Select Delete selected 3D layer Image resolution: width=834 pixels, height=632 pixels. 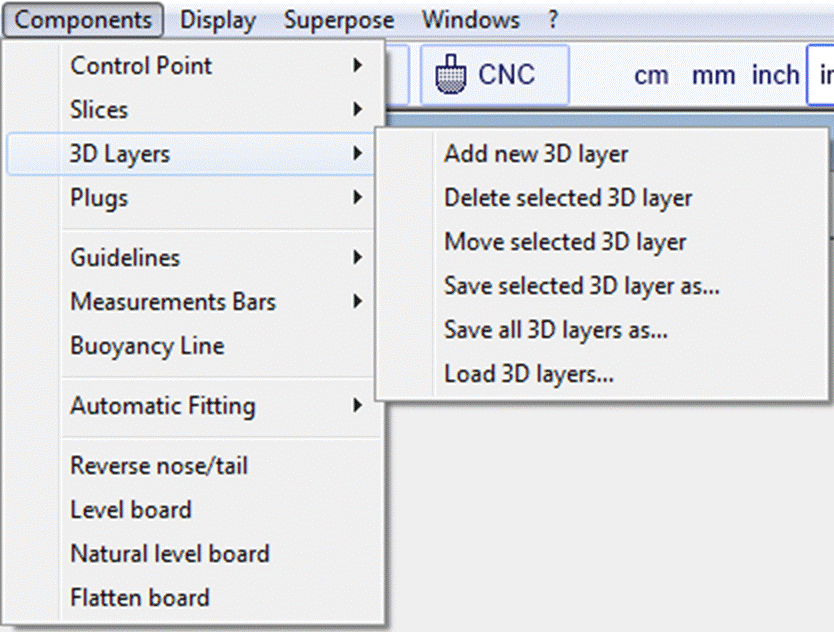pyautogui.click(x=568, y=198)
